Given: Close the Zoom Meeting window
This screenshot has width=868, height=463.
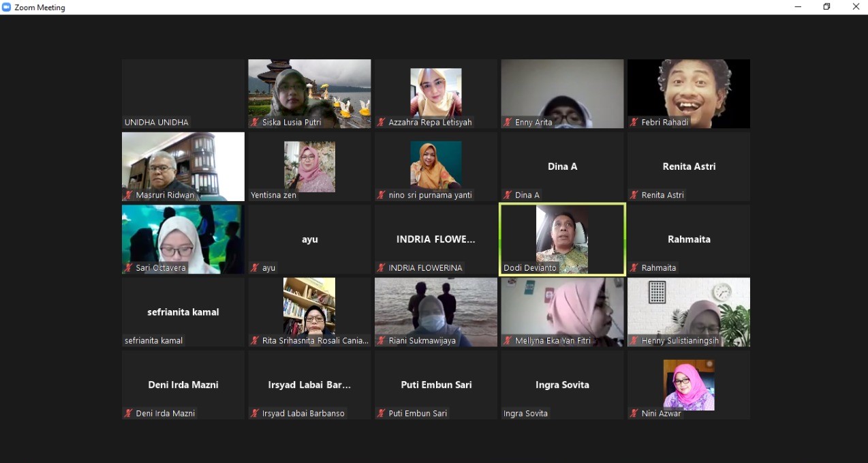Looking at the screenshot, I should click(x=856, y=7).
